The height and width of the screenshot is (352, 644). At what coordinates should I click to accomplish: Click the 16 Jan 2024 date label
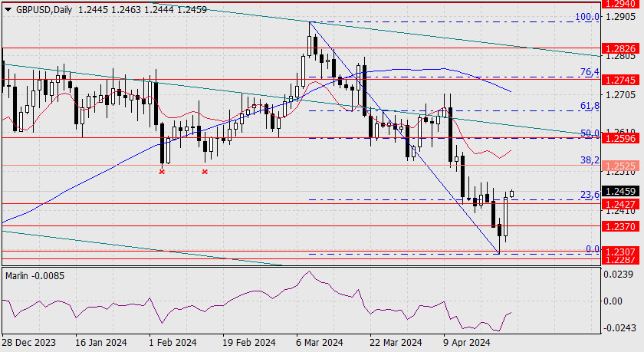coord(101,342)
